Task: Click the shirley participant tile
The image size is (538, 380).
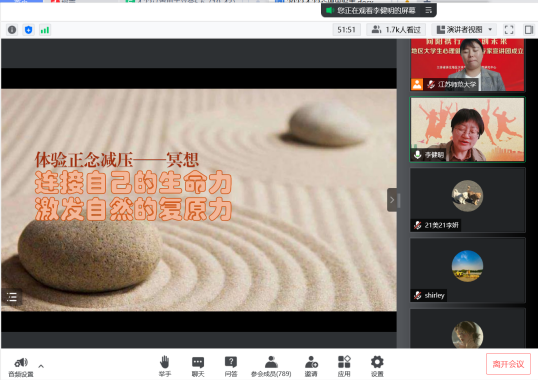Action: pyautogui.click(x=467, y=270)
